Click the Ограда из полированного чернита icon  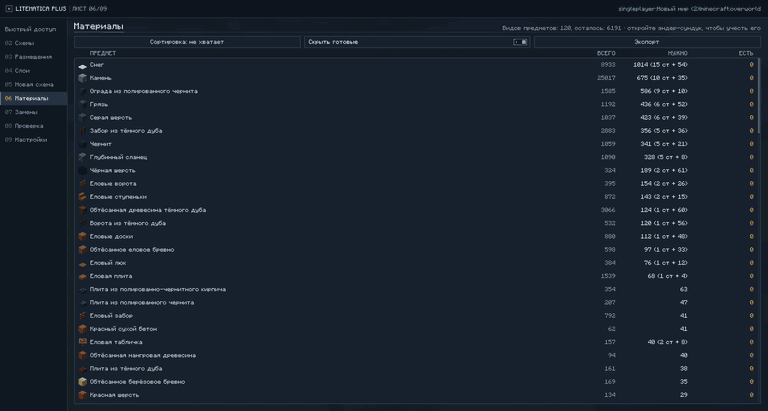[82, 92]
